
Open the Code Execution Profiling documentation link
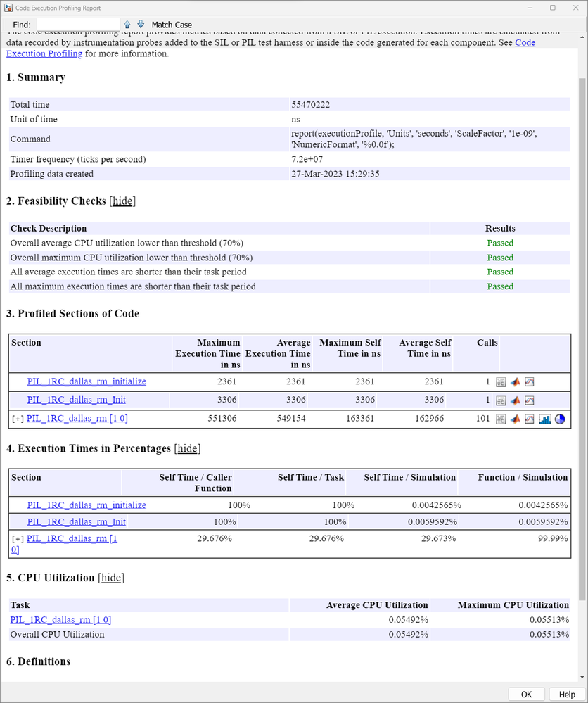[x=44, y=53]
